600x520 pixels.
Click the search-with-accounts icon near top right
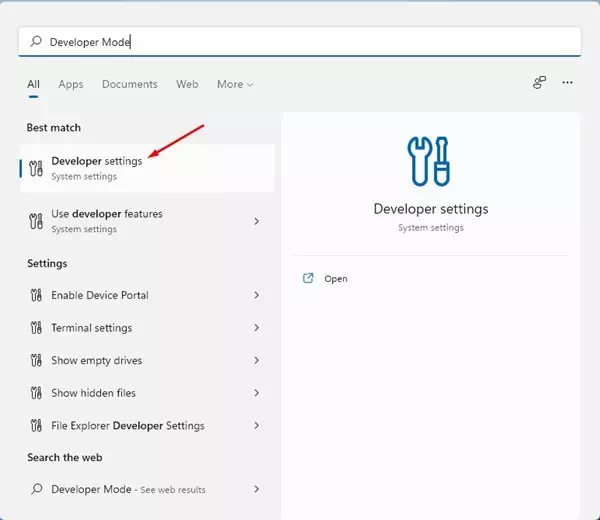click(539, 82)
